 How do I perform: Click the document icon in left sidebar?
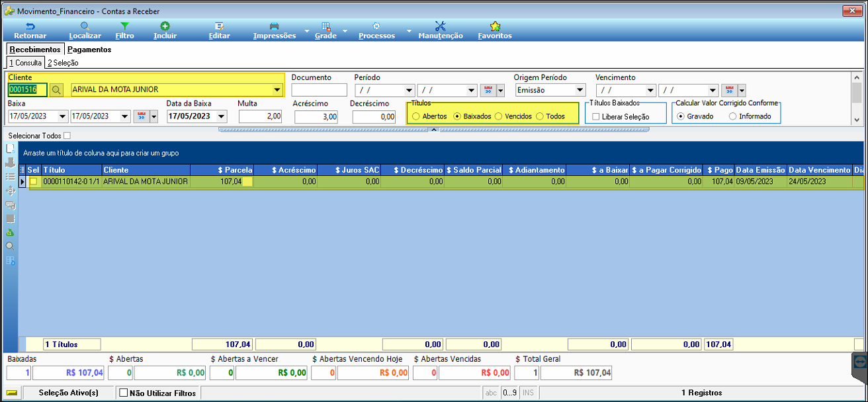[x=10, y=149]
